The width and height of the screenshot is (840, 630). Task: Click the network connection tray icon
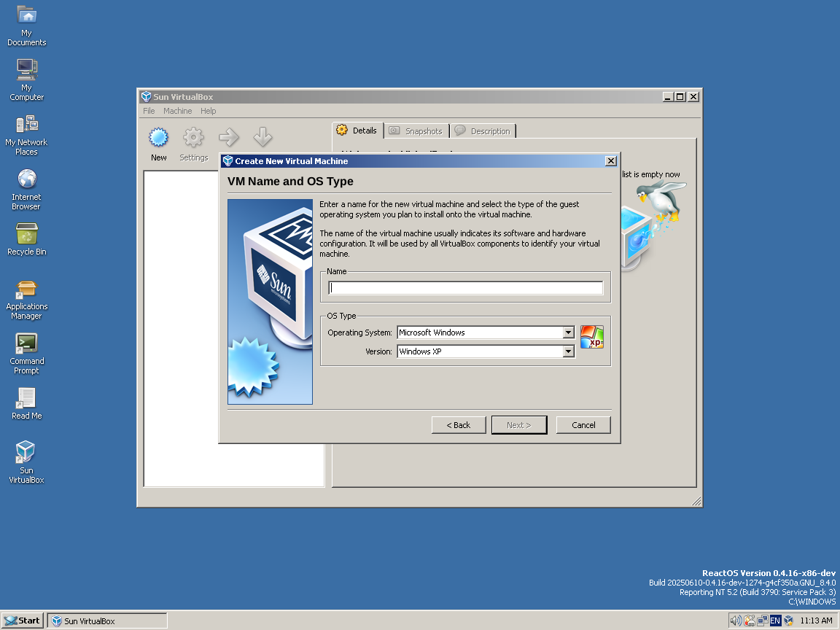(x=762, y=621)
